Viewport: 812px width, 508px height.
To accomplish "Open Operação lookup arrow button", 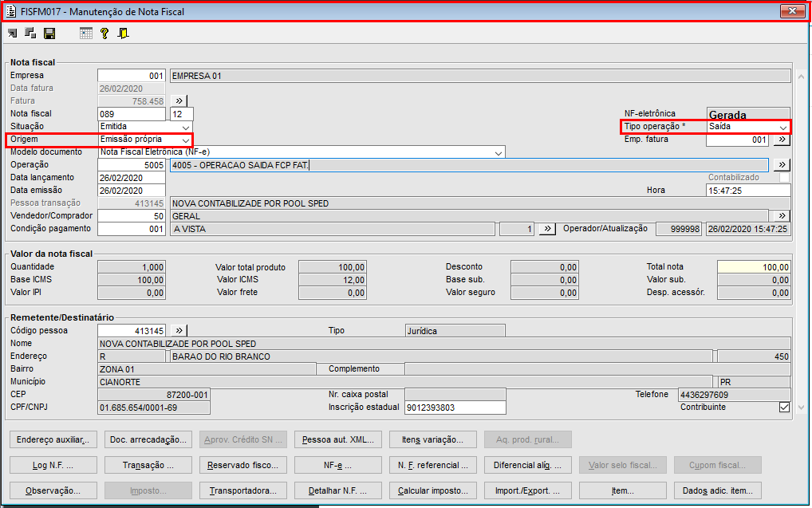I will tap(782, 164).
